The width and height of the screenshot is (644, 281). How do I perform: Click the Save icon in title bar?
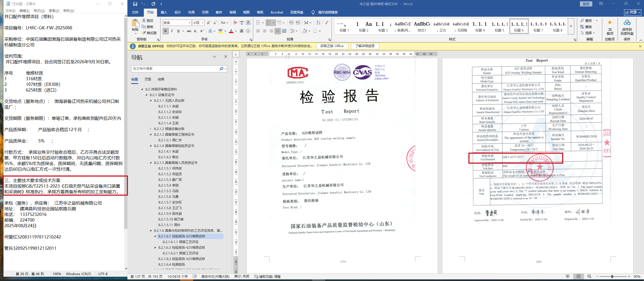(135, 4)
